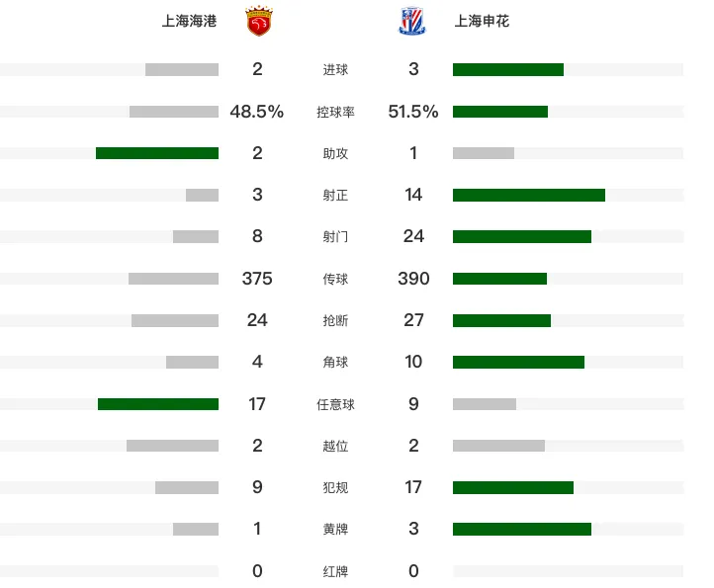This screenshot has width=714, height=588.
Task: Open the 上海海港 team name
Action: (190, 21)
